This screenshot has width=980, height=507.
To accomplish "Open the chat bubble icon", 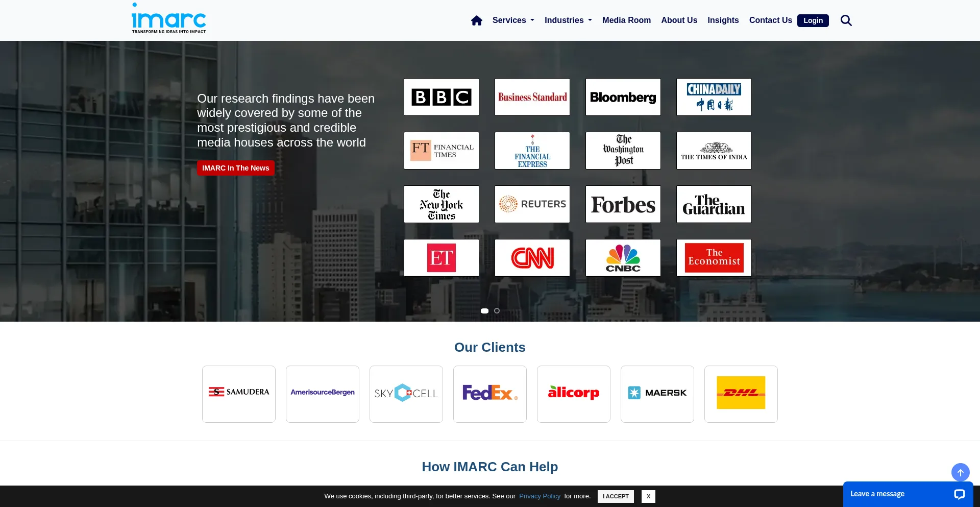I will click(x=959, y=494).
